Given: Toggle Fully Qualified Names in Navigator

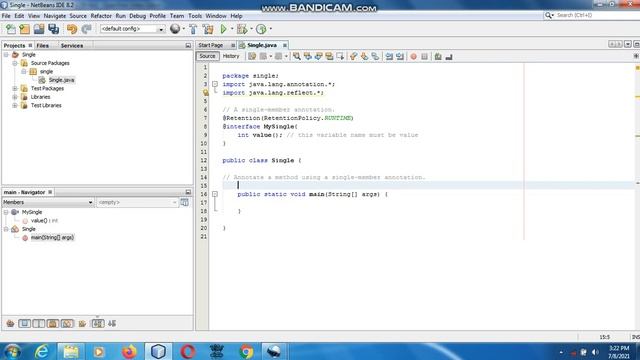Looking at the screenshot, I should (82, 324).
